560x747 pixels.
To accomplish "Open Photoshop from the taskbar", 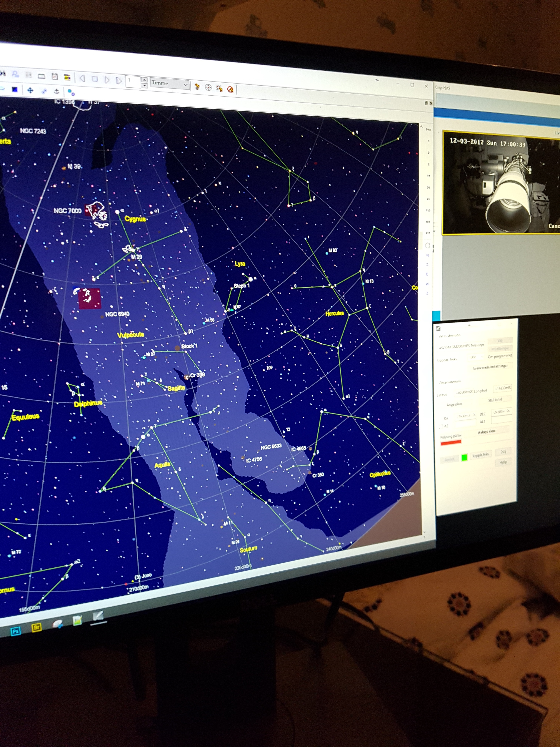I will point(15,631).
